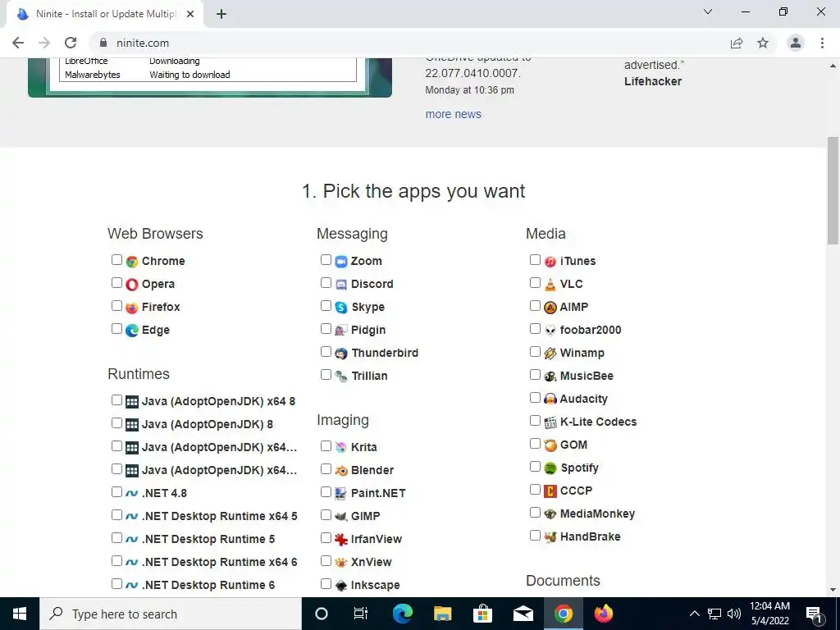Click the 'XnView' label

tap(372, 563)
